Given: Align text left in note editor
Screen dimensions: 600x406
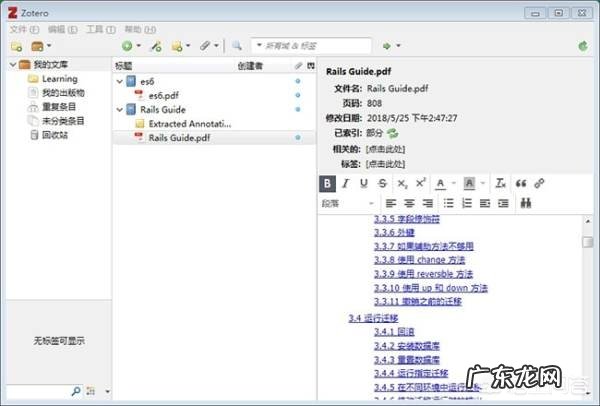Looking at the screenshot, I should click(391, 203).
